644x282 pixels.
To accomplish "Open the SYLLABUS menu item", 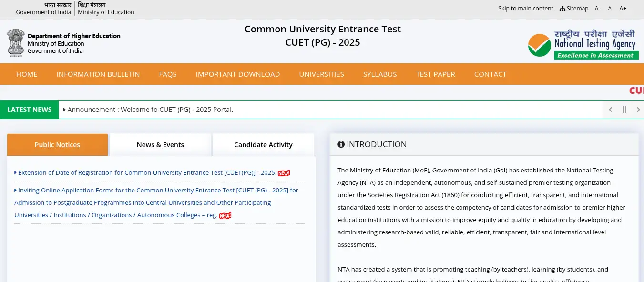I will [380, 74].
